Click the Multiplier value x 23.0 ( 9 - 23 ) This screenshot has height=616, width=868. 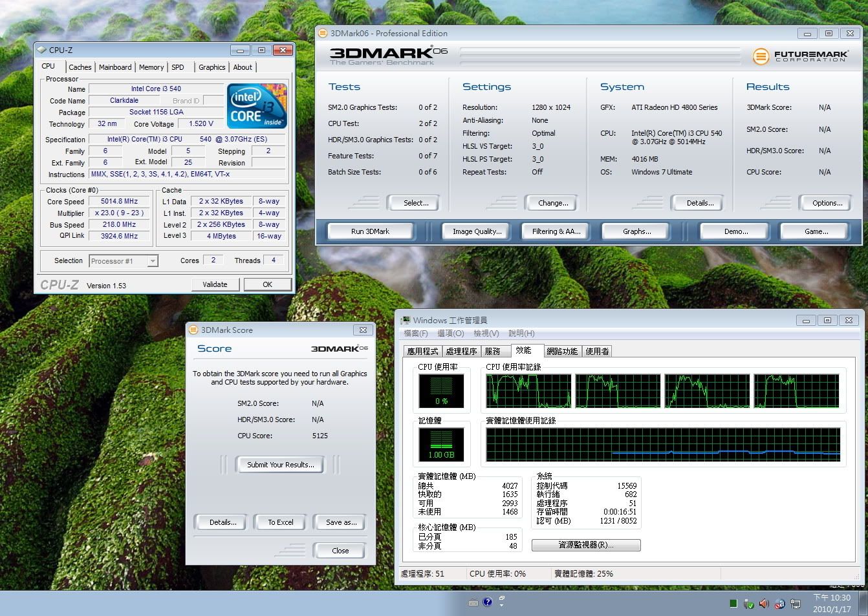(120, 213)
